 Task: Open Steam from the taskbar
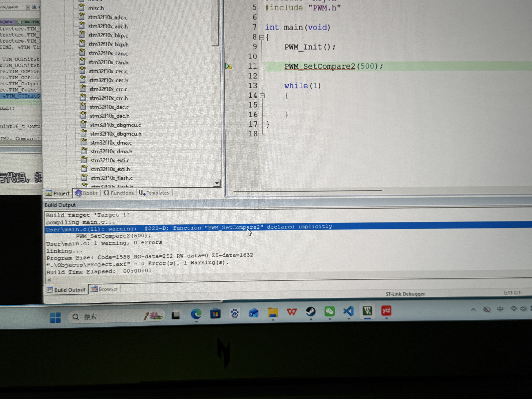(x=311, y=312)
